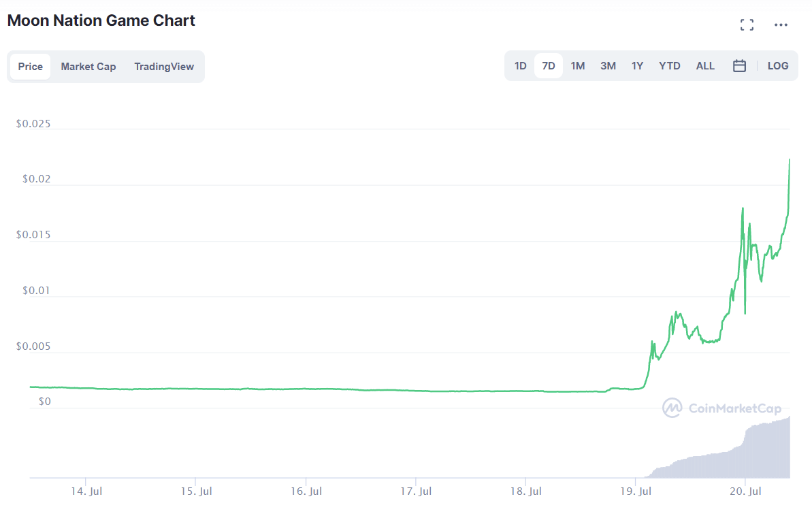Set chart range to 3M
The image size is (812, 518).
608,66
